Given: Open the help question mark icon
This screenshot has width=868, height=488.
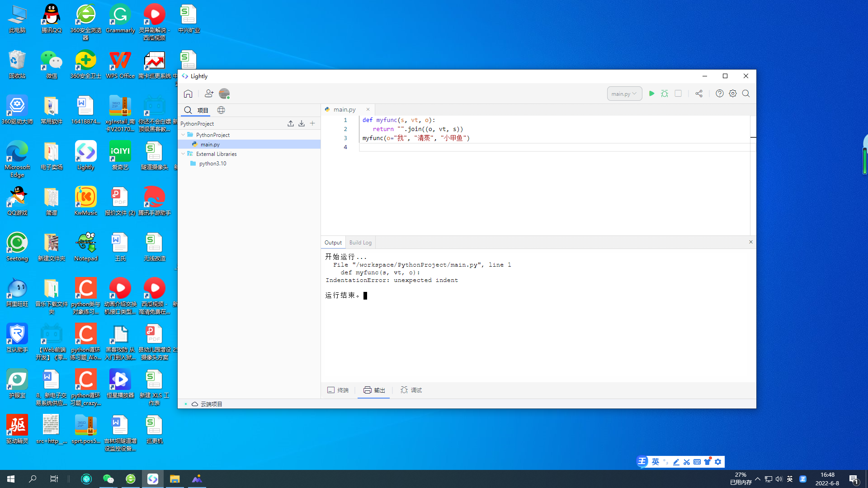Looking at the screenshot, I should 720,94.
